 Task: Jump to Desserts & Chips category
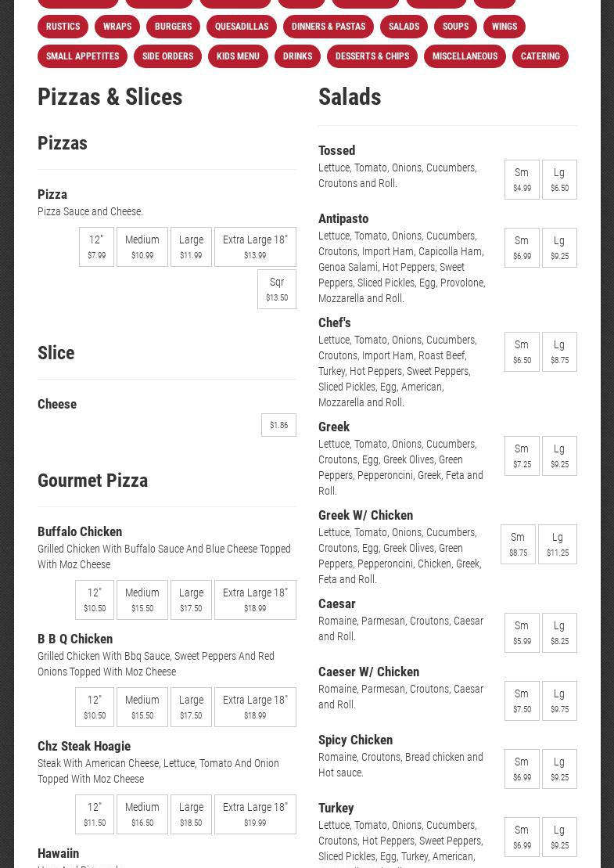tap(372, 56)
